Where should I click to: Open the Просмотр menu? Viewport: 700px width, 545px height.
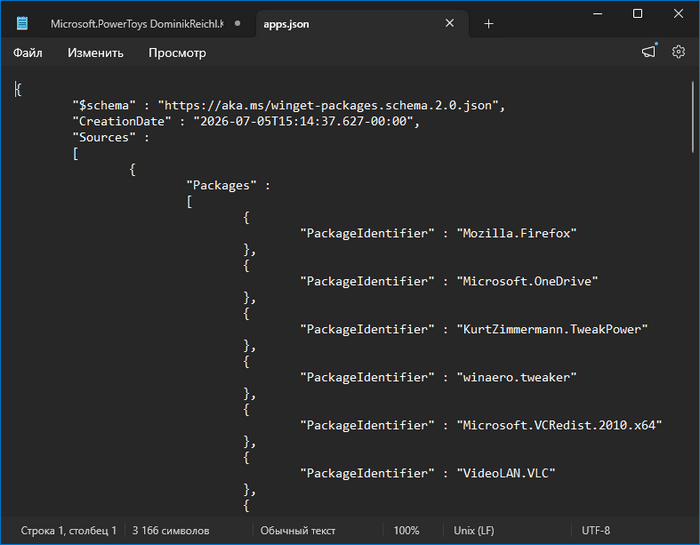[x=177, y=53]
